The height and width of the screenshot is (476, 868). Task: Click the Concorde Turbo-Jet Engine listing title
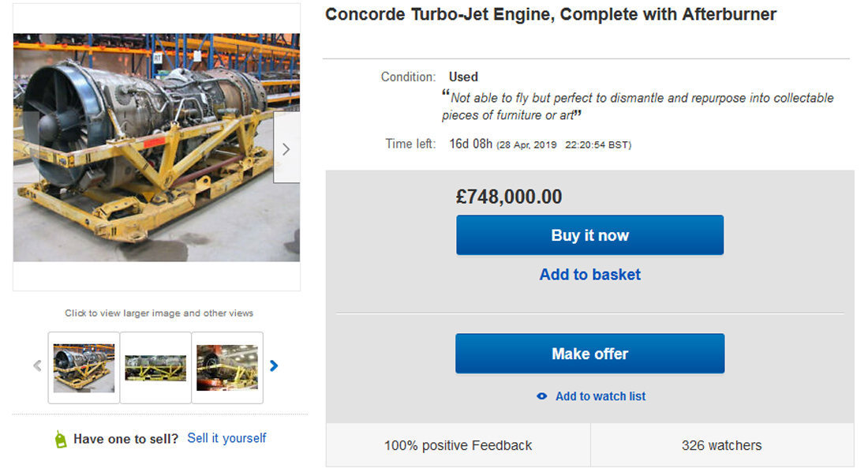point(551,14)
